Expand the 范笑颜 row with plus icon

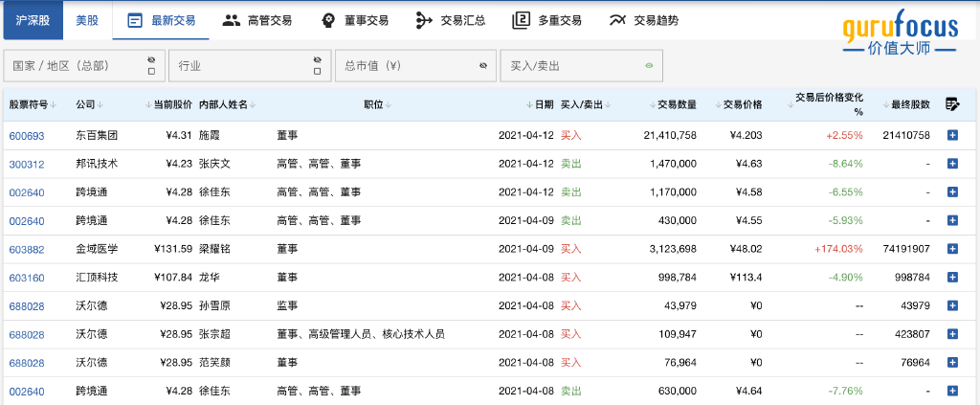click(952, 363)
